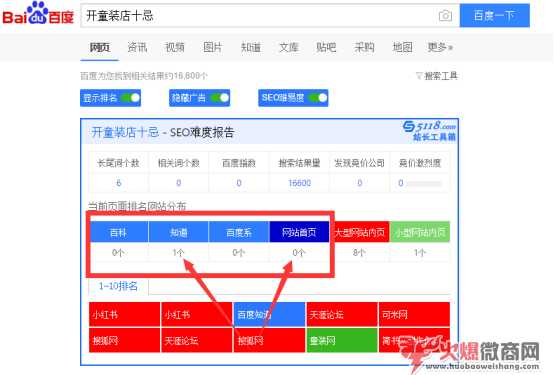Select the 网站首页 category header

[x=299, y=232]
